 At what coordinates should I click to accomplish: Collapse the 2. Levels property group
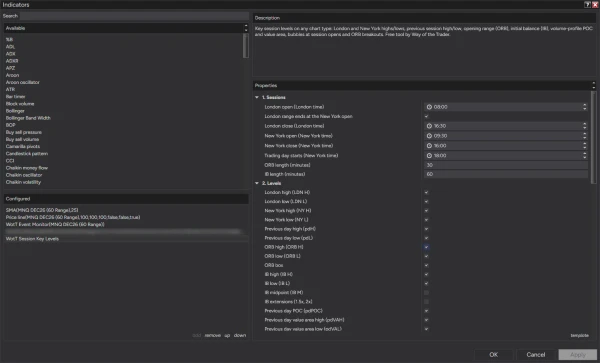coord(257,183)
